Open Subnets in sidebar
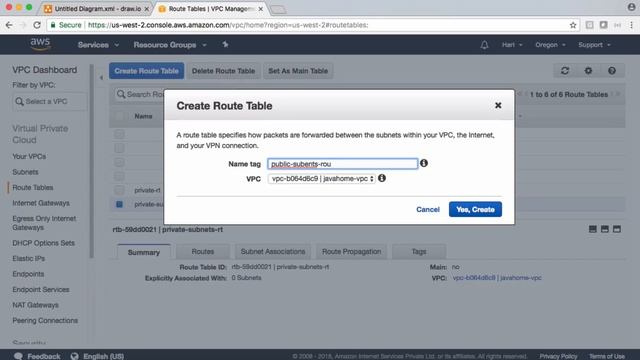Image resolution: width=640 pixels, height=360 pixels. [25, 172]
